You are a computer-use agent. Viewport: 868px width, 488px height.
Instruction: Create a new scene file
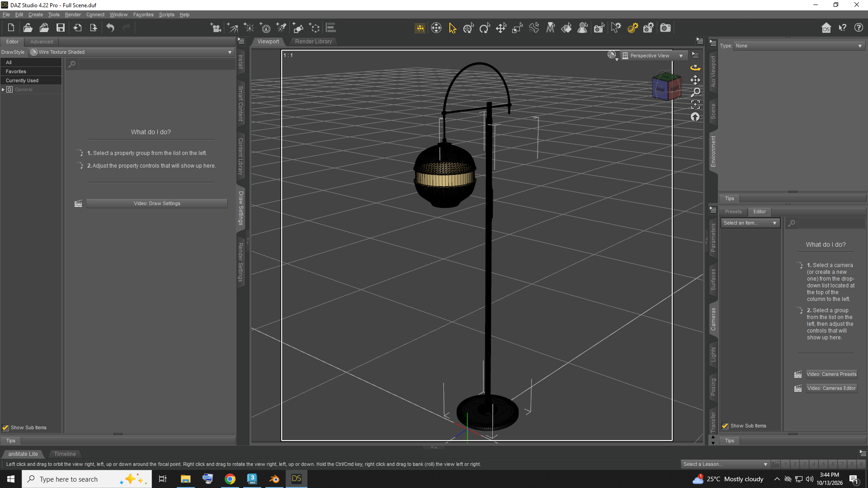[x=11, y=28]
